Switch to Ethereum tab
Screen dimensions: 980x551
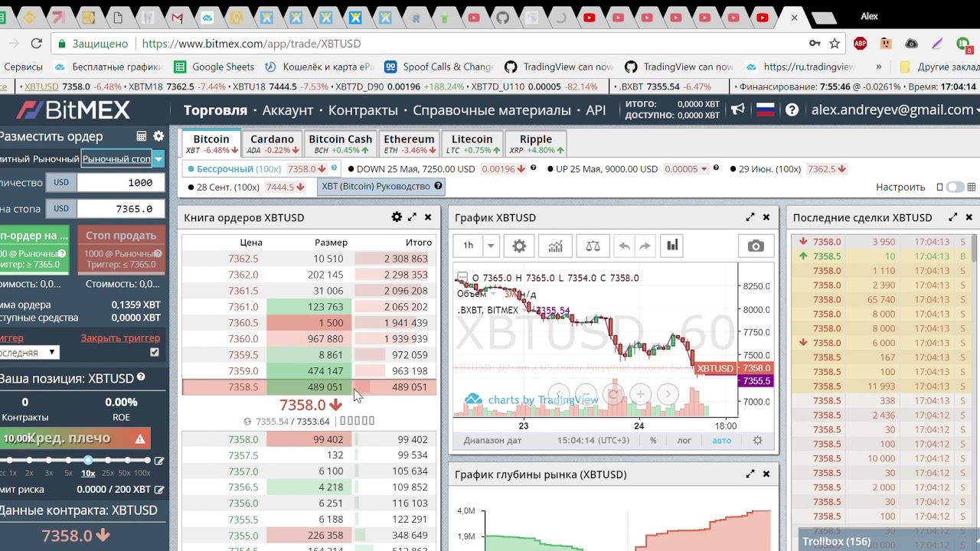tap(409, 144)
